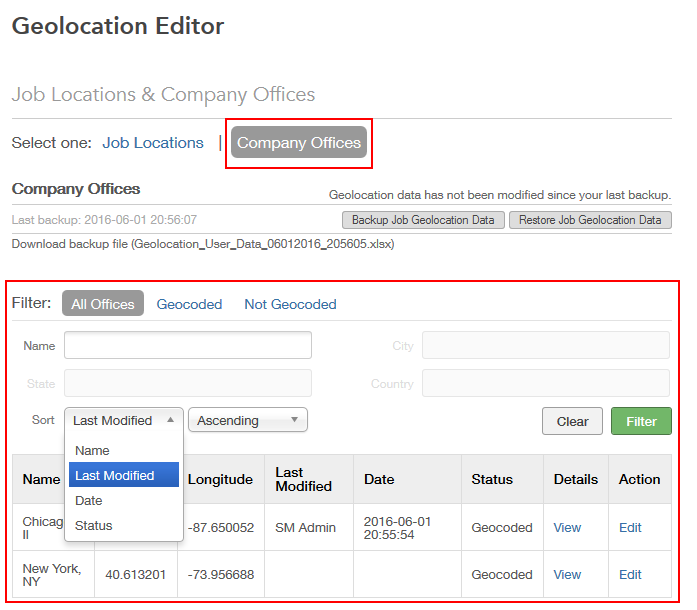View details for New York office
Image resolution: width=697 pixels, height=610 pixels.
point(567,575)
